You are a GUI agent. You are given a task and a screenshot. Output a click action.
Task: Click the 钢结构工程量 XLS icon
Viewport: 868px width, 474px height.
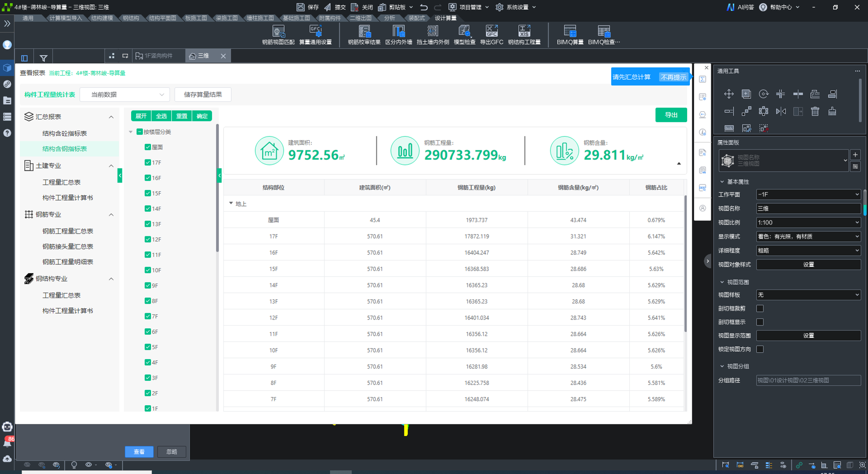click(x=524, y=35)
